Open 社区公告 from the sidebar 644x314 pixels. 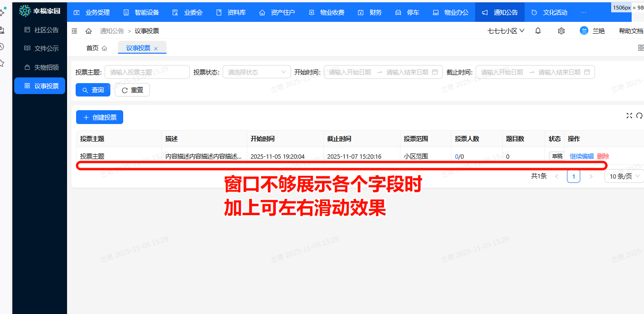coord(40,29)
